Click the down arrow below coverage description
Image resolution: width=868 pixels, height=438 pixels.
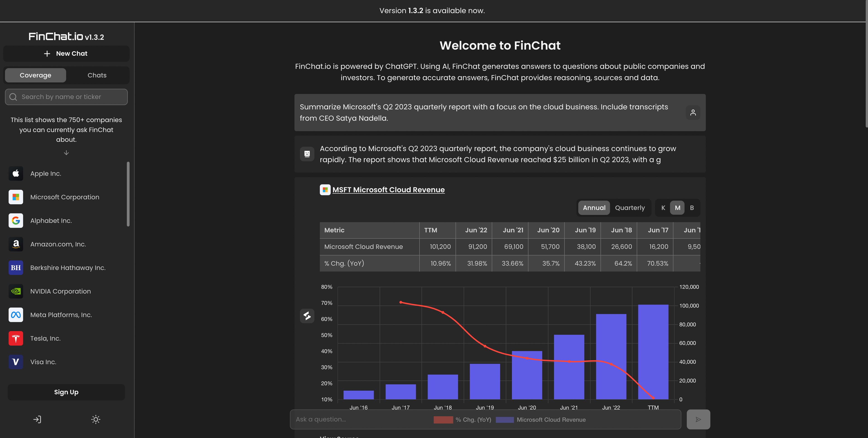point(66,153)
